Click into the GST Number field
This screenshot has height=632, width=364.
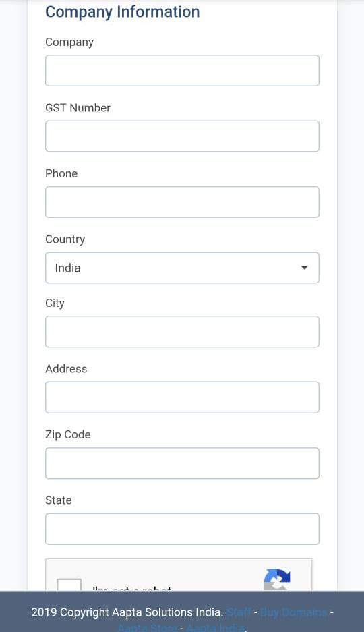(182, 136)
